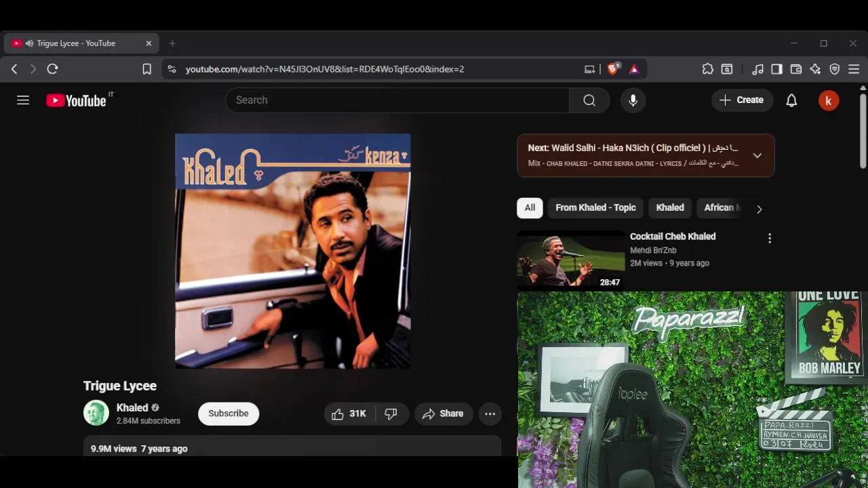868x488 pixels.
Task: Start voice search with the microphone
Action: 633,100
